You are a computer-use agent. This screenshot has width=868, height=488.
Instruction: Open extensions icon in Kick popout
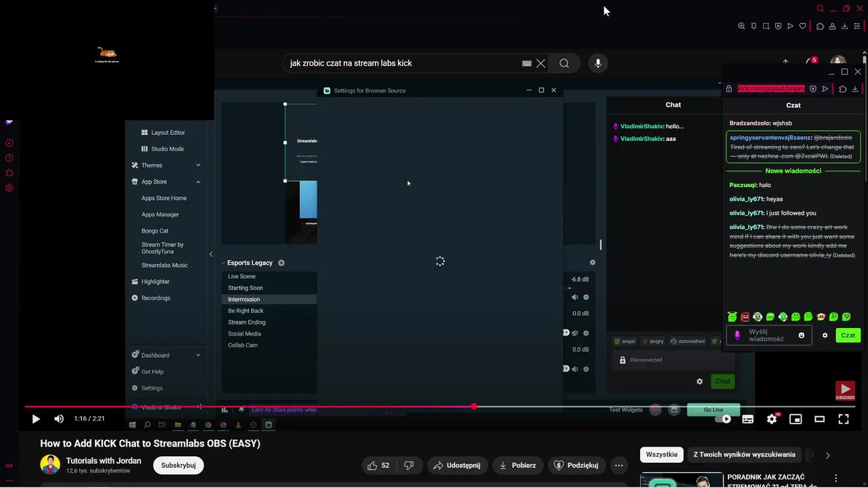click(x=843, y=89)
